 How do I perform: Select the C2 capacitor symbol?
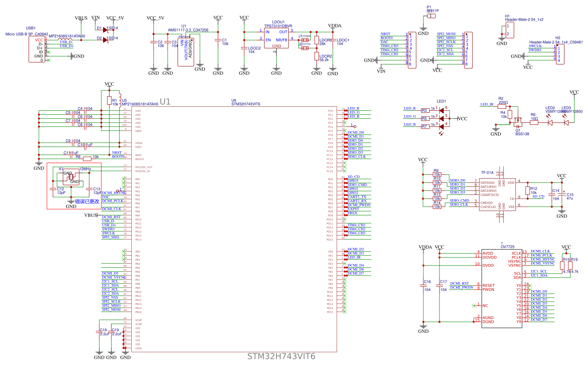pos(153,42)
